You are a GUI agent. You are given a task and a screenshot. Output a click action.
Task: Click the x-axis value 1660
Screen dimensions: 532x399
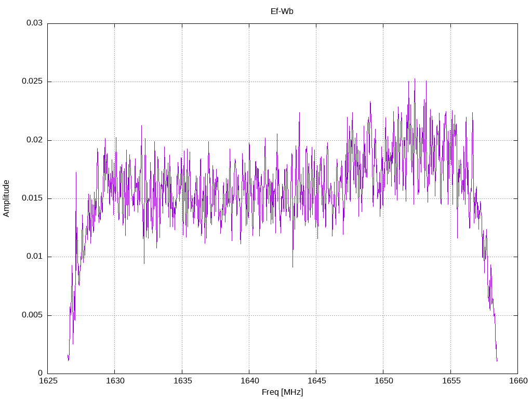point(518,381)
